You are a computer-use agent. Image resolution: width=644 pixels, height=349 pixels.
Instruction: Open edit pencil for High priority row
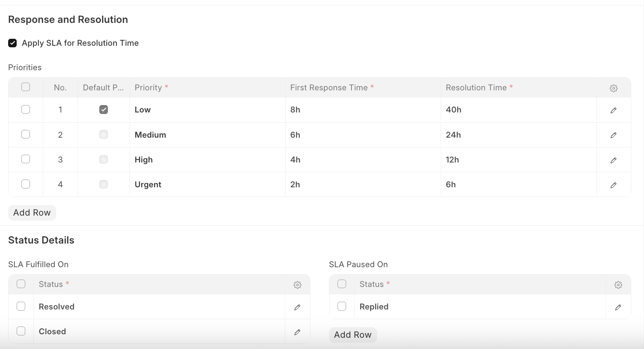click(613, 160)
